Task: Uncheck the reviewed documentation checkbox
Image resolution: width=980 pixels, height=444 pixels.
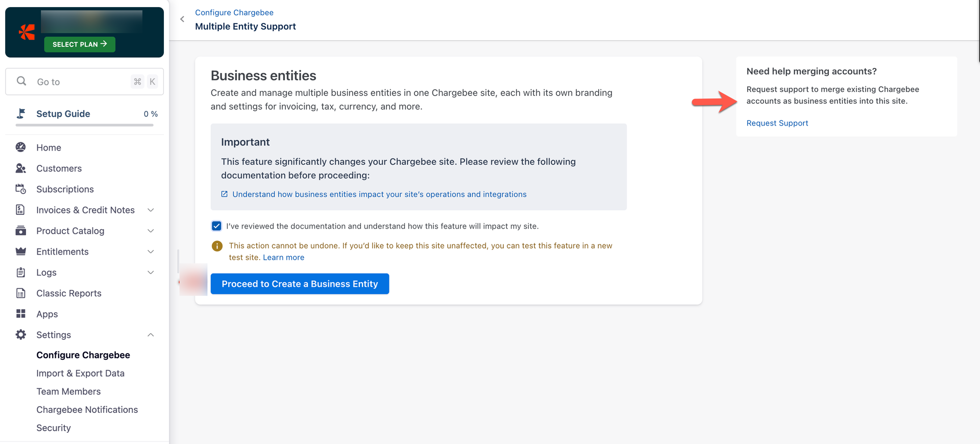Action: pyautogui.click(x=216, y=226)
